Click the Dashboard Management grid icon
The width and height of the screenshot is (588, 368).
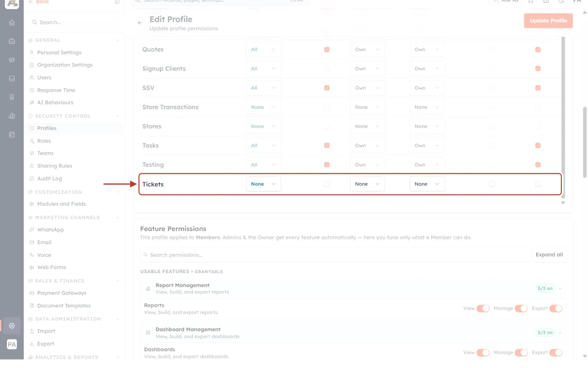pos(148,333)
